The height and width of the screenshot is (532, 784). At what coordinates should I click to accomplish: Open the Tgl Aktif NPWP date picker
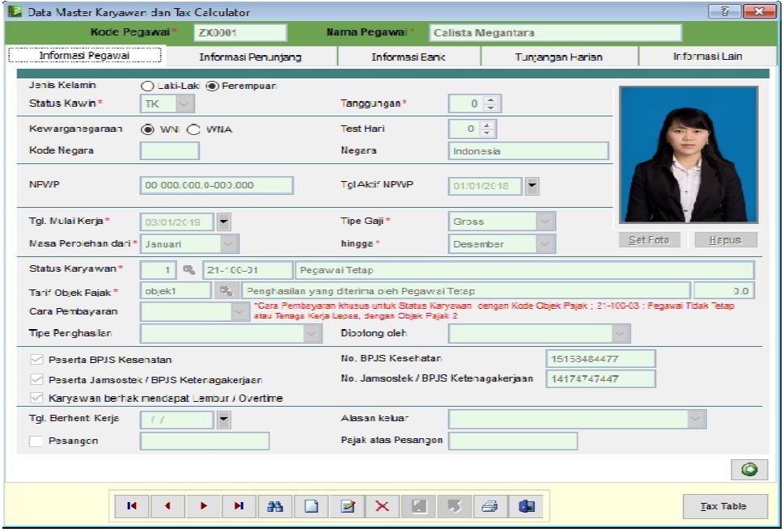click(532, 186)
